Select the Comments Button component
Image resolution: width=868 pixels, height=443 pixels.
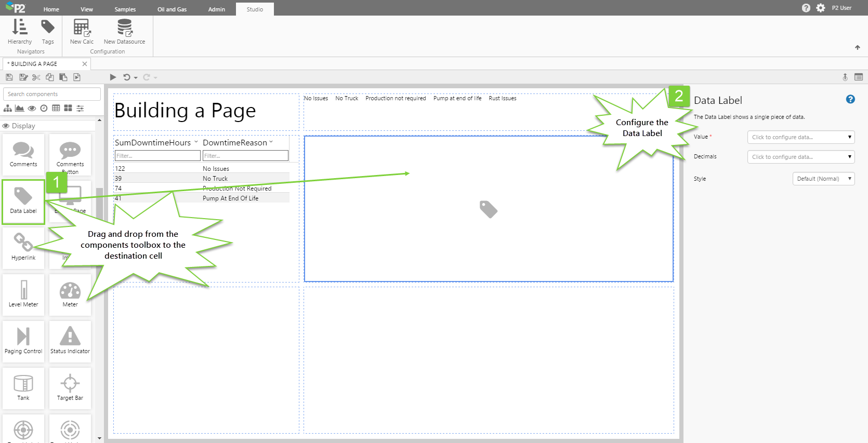70,155
